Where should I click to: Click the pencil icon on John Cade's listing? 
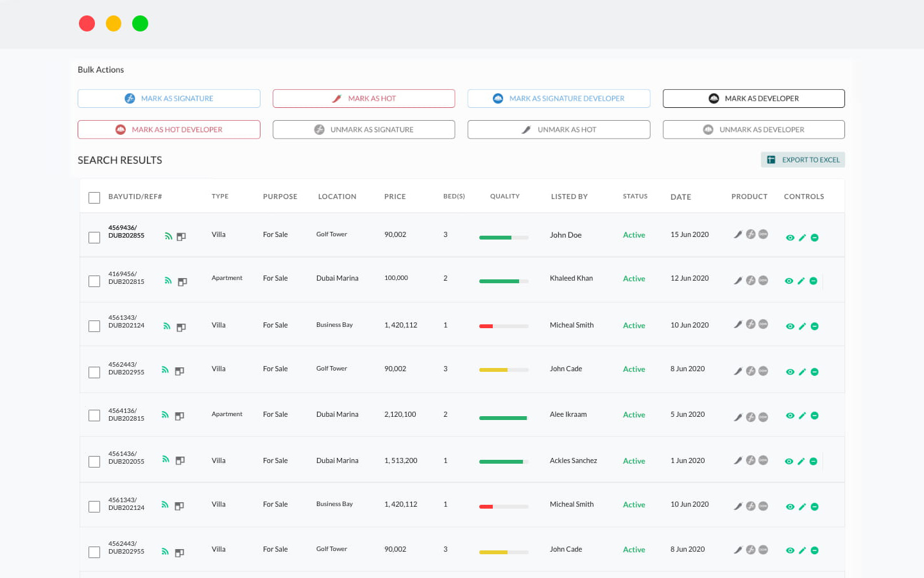[x=802, y=371]
